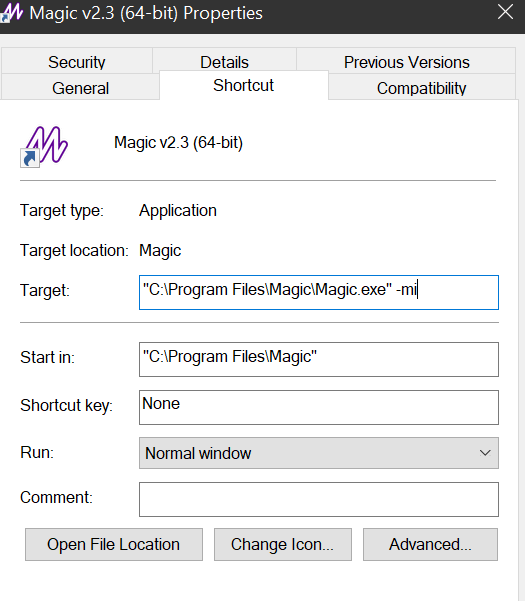Focus the Target path input field
This screenshot has height=601, width=525.
coord(319,292)
